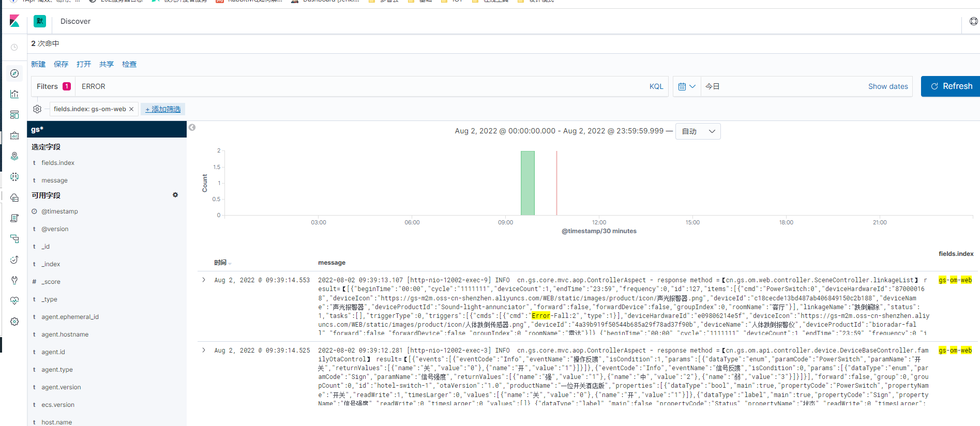Click the Refresh button
The width and height of the screenshot is (980, 426).
click(951, 86)
